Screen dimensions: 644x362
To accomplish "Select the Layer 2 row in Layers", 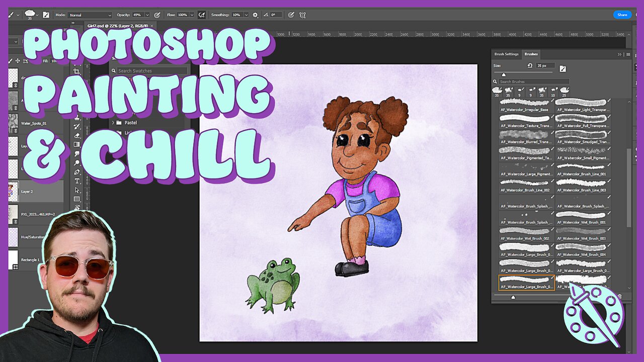I will (36, 192).
